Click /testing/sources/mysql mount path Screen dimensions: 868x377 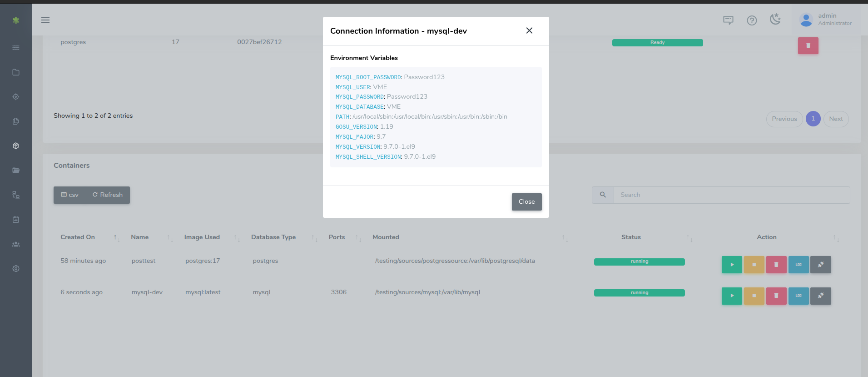(x=427, y=292)
